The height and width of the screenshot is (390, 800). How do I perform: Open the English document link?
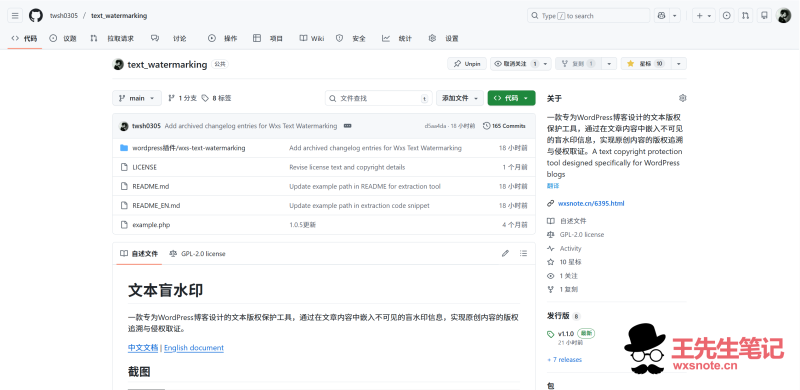click(x=194, y=348)
